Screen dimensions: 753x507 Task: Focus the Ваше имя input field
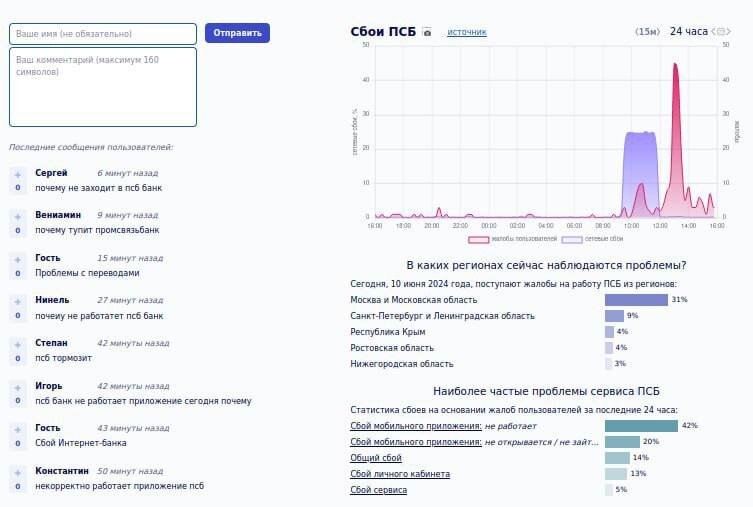(x=103, y=34)
